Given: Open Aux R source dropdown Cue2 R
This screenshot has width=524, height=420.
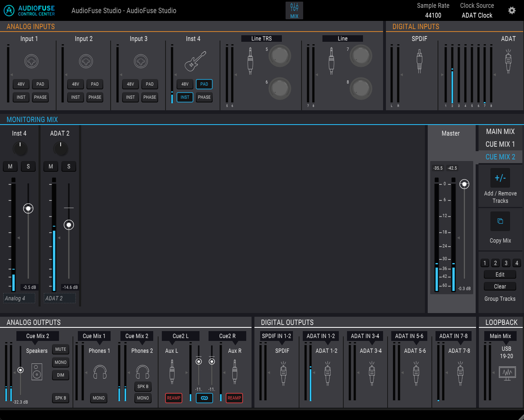Looking at the screenshot, I should pos(227,336).
